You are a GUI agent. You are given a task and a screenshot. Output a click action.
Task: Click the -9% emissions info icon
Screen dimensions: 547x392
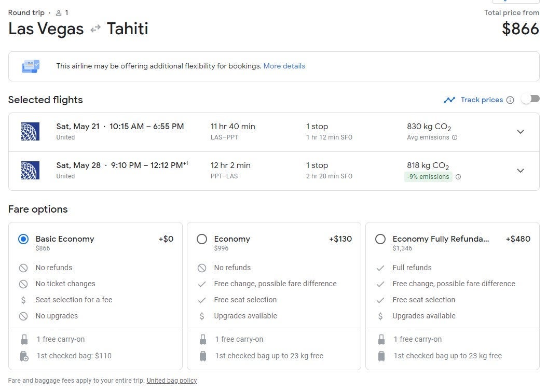[x=458, y=177]
